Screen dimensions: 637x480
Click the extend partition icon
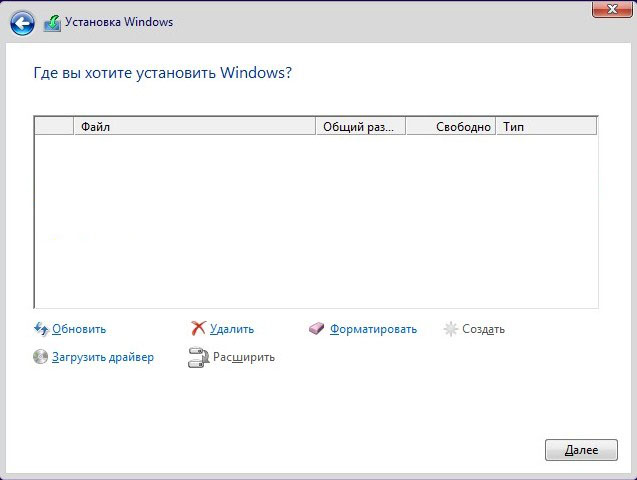[x=198, y=357]
